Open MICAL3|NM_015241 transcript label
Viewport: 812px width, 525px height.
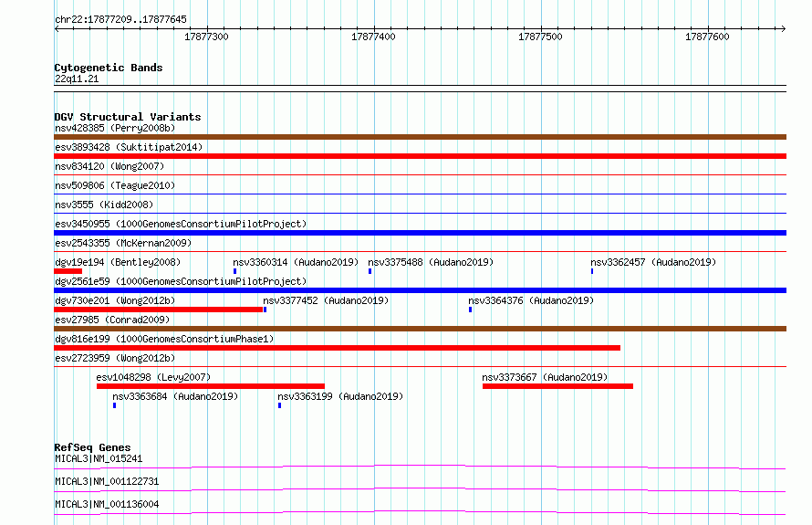click(99, 458)
